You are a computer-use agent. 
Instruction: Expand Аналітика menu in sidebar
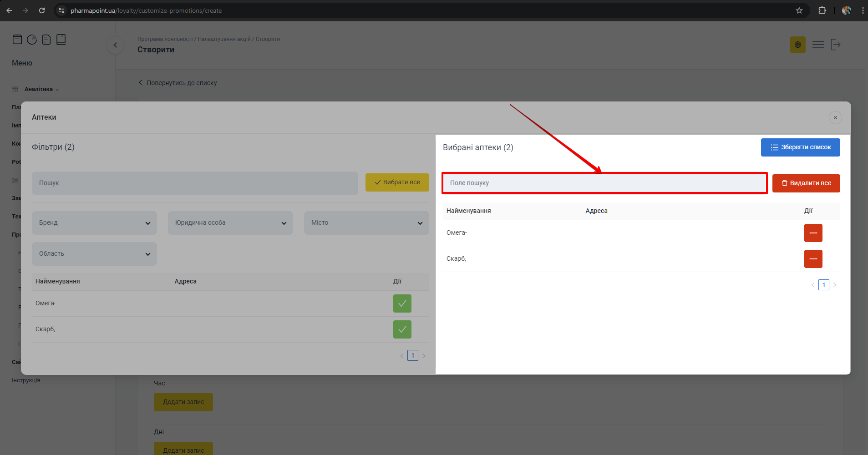[41, 89]
